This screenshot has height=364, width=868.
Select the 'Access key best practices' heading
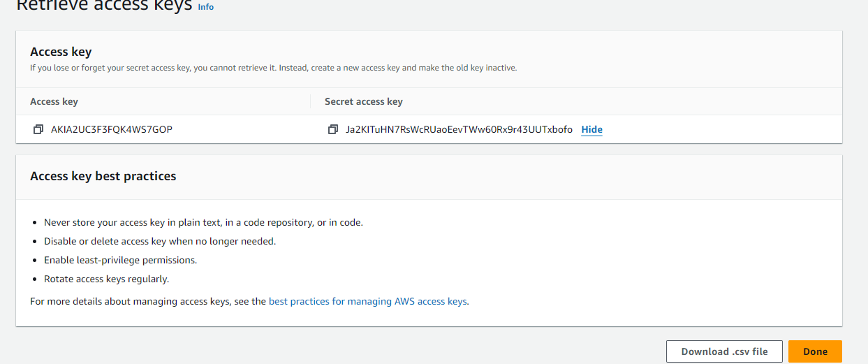(103, 176)
